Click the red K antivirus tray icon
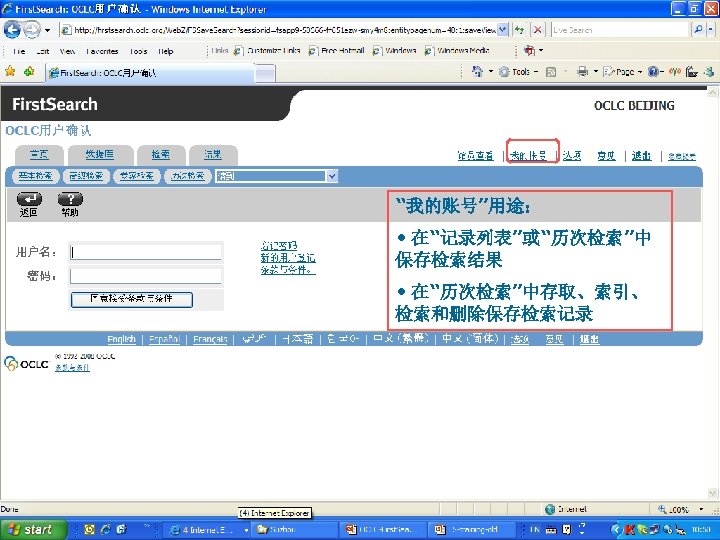Viewport: 720px width, 540px height. 630,530
